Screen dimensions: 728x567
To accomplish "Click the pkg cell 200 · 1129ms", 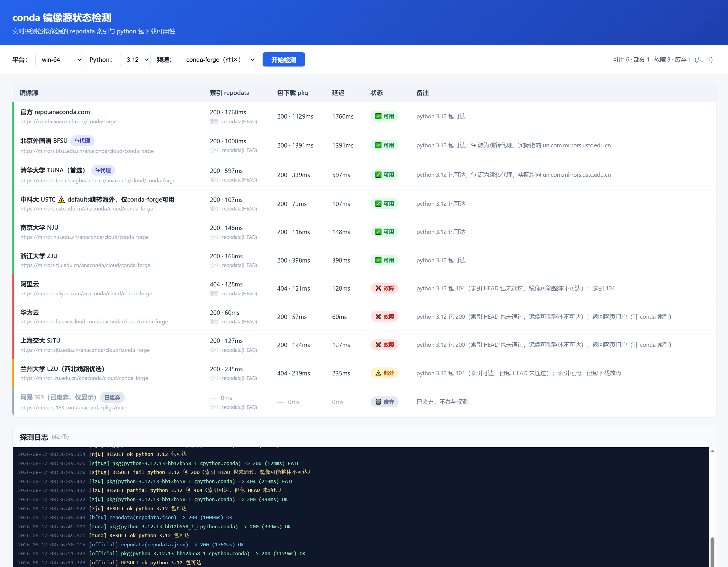I will [x=295, y=116].
